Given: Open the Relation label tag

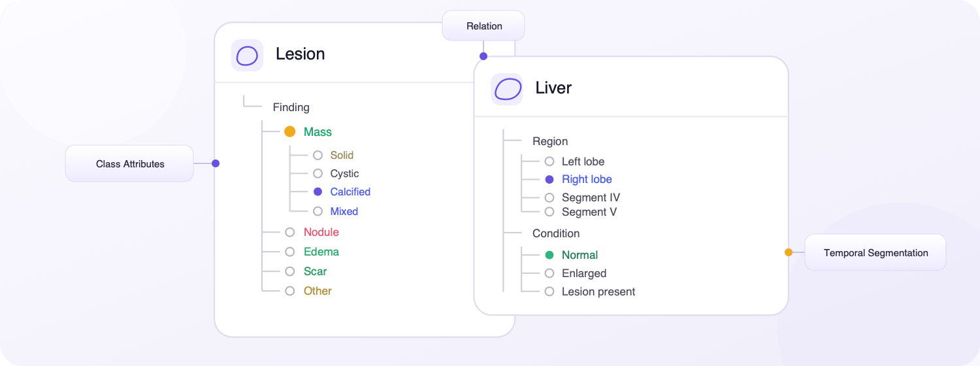Looking at the screenshot, I should [484, 26].
